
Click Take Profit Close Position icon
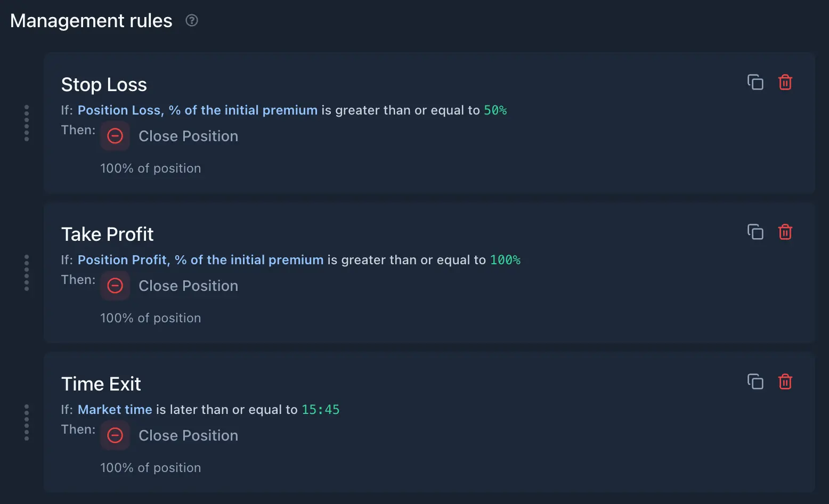click(x=115, y=286)
